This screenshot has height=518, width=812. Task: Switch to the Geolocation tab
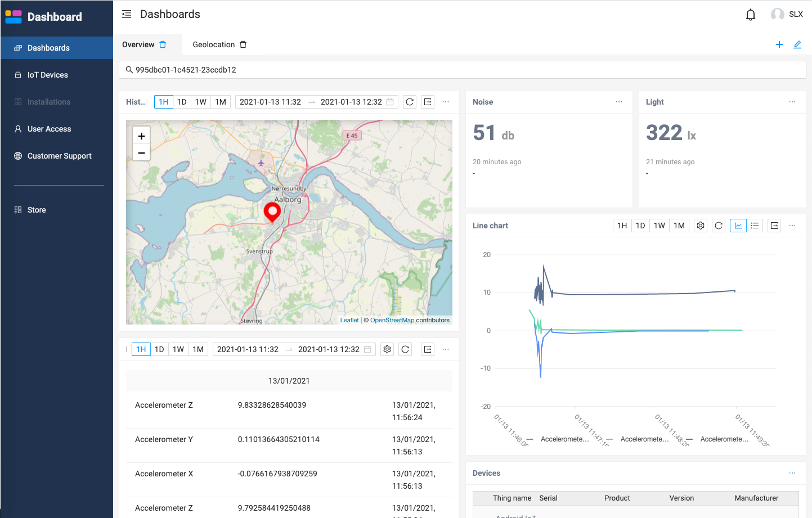[213, 44]
